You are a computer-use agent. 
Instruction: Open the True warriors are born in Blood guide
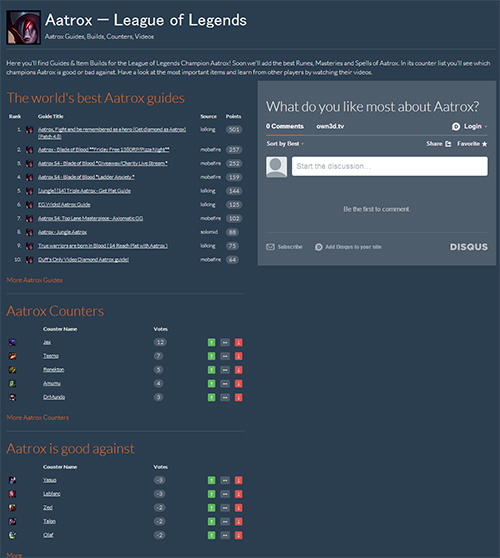102,246
